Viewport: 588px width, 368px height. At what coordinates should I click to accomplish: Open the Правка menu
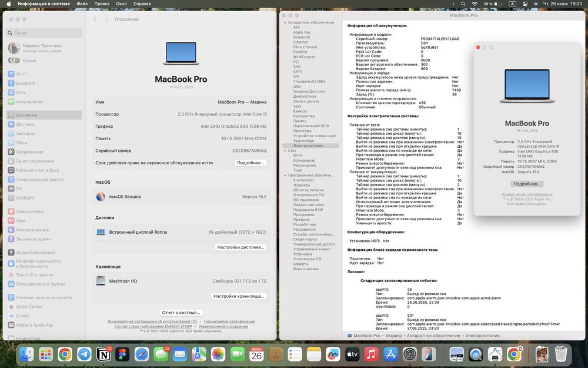(102, 4)
